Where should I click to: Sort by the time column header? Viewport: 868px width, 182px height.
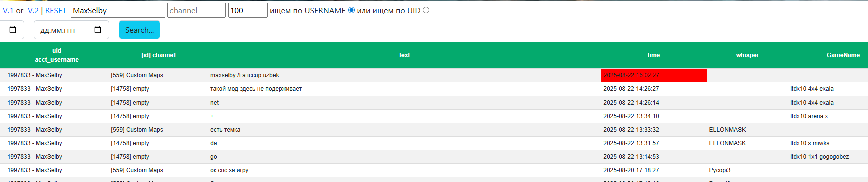(x=653, y=55)
